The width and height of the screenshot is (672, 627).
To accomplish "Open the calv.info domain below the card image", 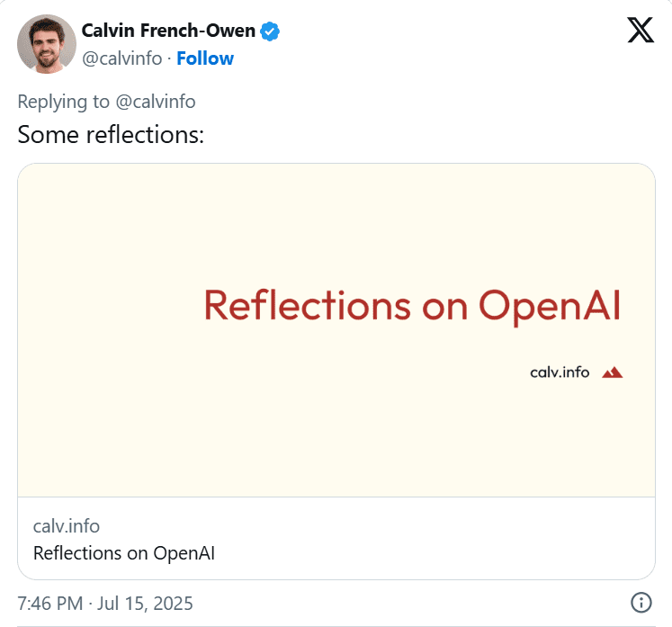I will pyautogui.click(x=66, y=526).
